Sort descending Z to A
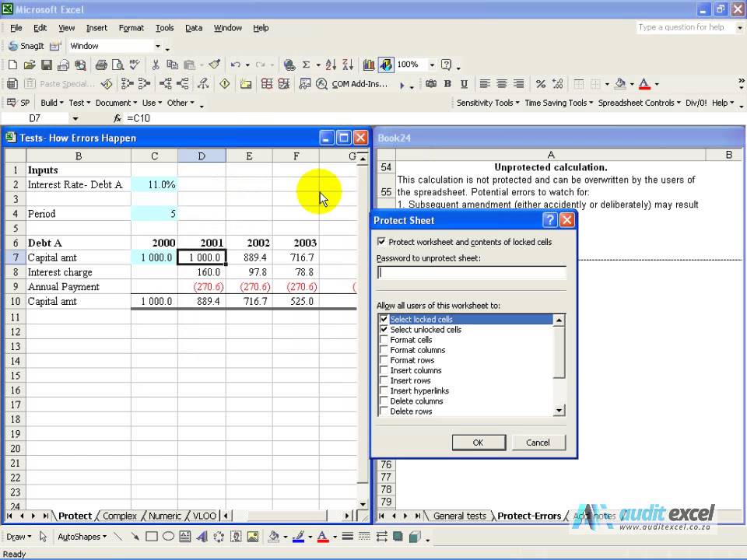Screen dimensions: 747x560 click(x=349, y=65)
